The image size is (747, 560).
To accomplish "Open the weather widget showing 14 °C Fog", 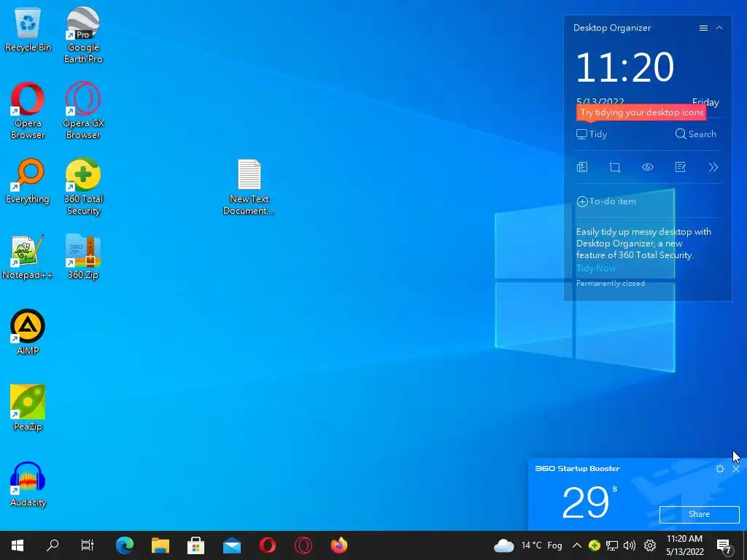I will tap(528, 545).
